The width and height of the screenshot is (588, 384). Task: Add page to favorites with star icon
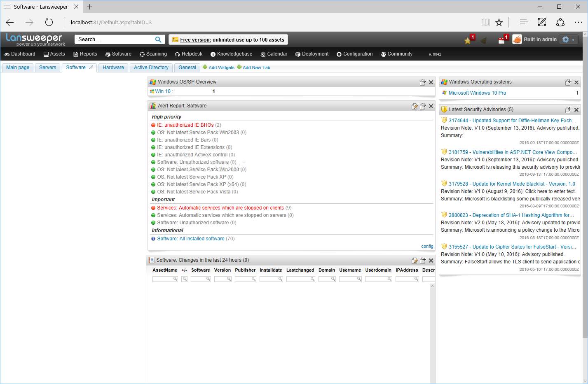point(499,22)
